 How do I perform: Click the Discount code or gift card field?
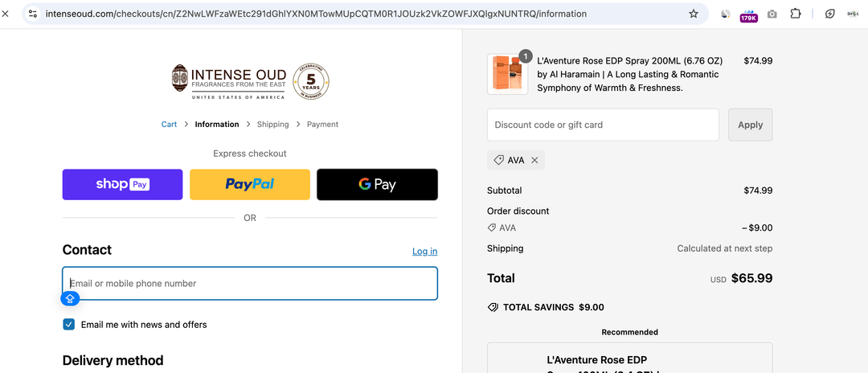pos(603,125)
